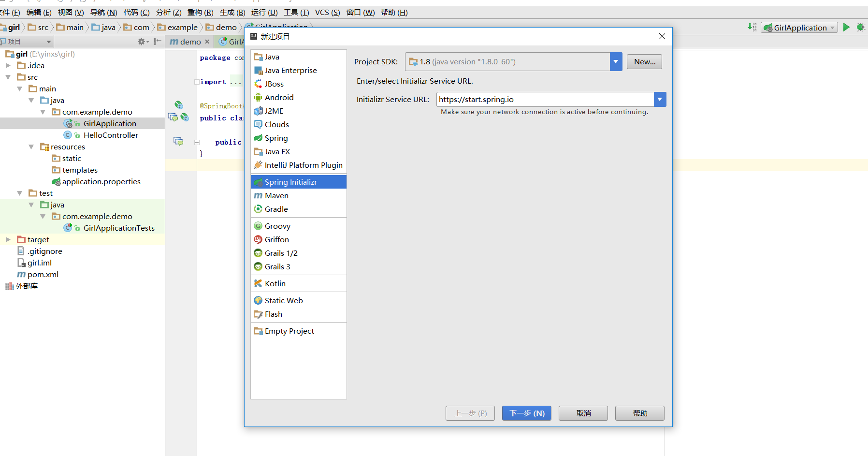Viewport: 868px width, 456px height.
Task: Expand folded import statements in editor
Action: pyautogui.click(x=197, y=82)
